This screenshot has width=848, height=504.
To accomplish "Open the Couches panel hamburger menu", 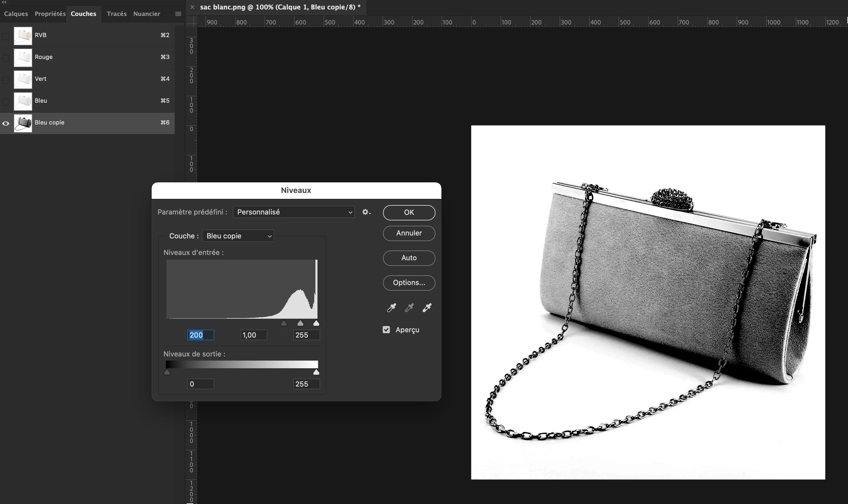I will tap(178, 14).
